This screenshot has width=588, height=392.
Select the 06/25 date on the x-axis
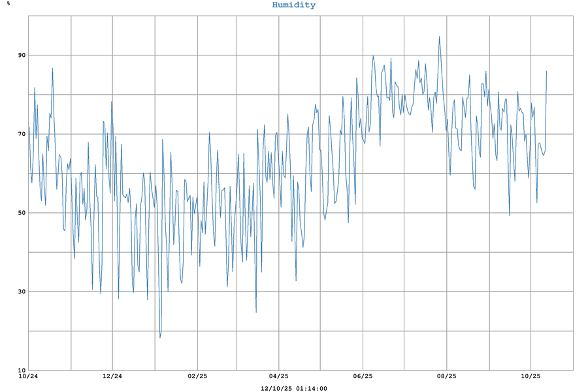tap(363, 376)
